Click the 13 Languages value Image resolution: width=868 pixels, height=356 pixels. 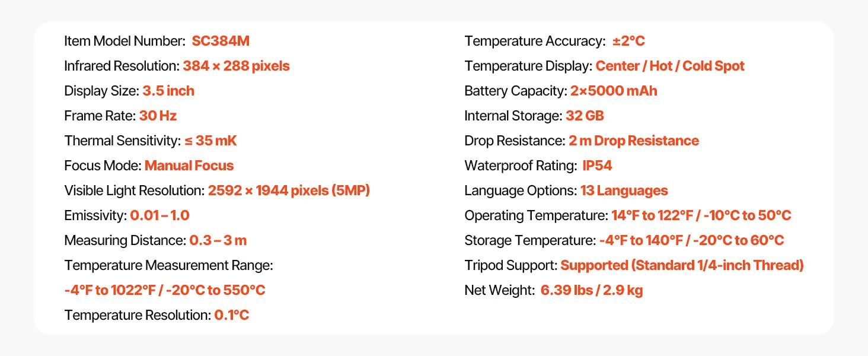click(x=624, y=190)
